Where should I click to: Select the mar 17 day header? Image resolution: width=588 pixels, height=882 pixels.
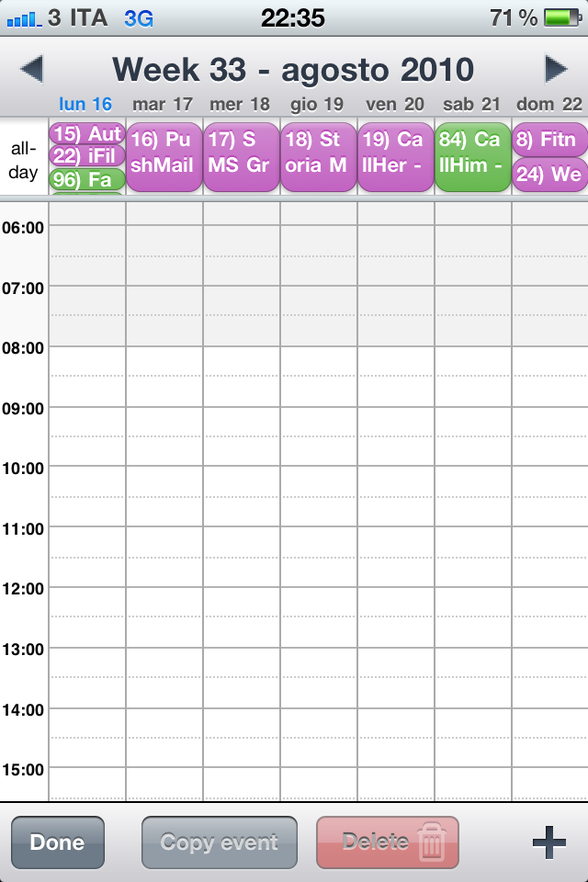pyautogui.click(x=163, y=105)
